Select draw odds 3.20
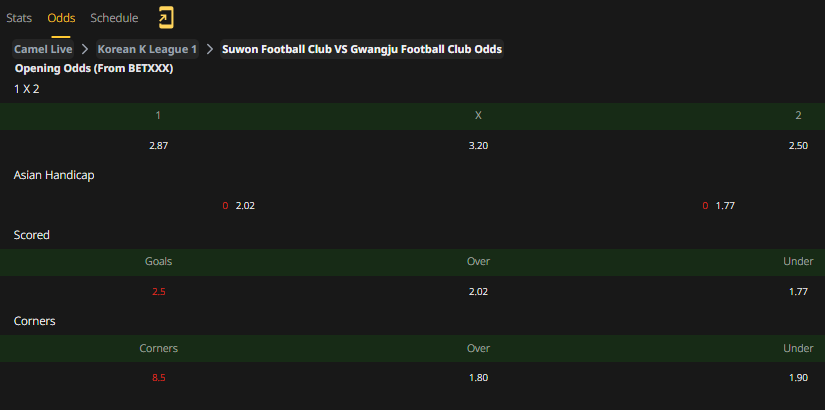825x410 pixels. point(478,146)
